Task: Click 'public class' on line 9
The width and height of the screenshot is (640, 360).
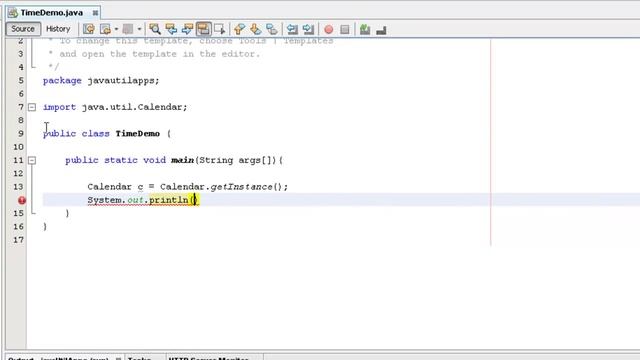Action: pos(76,133)
